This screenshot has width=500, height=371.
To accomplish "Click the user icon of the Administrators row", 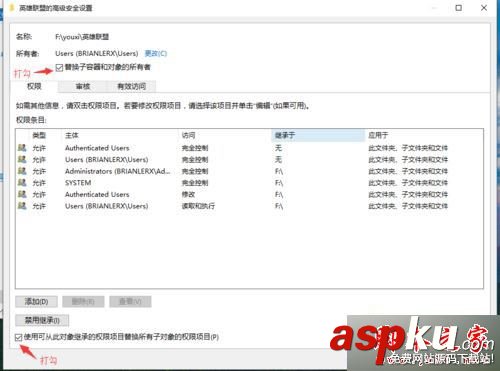I will [22, 171].
